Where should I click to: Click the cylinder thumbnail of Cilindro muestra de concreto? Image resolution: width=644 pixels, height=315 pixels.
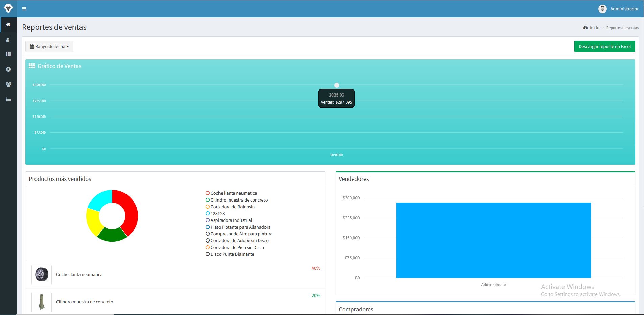[x=42, y=302]
